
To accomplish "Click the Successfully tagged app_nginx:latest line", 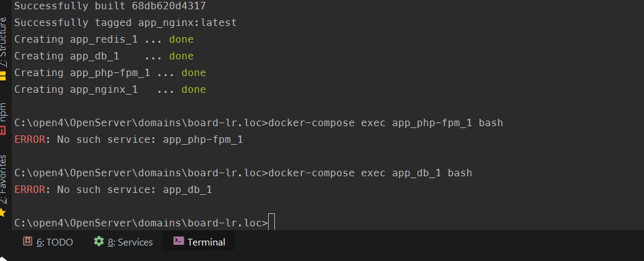I will pos(126,22).
